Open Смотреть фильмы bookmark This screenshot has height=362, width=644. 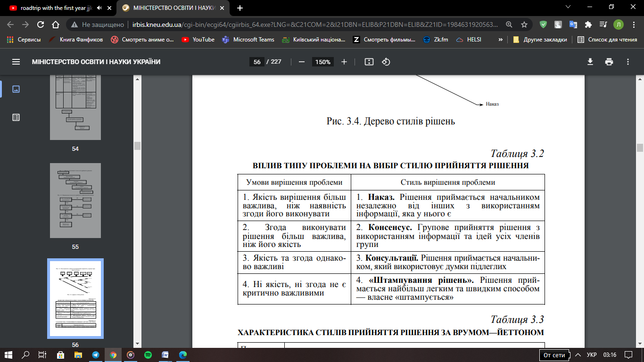(x=385, y=40)
